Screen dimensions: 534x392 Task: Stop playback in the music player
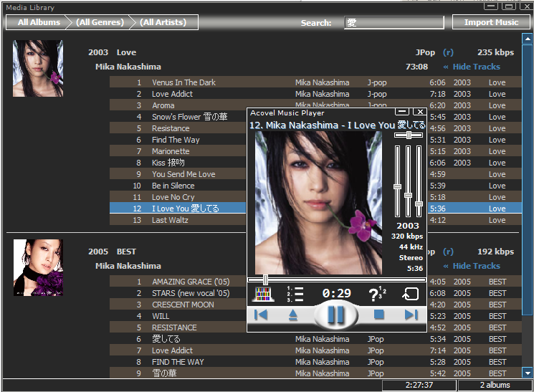(378, 315)
